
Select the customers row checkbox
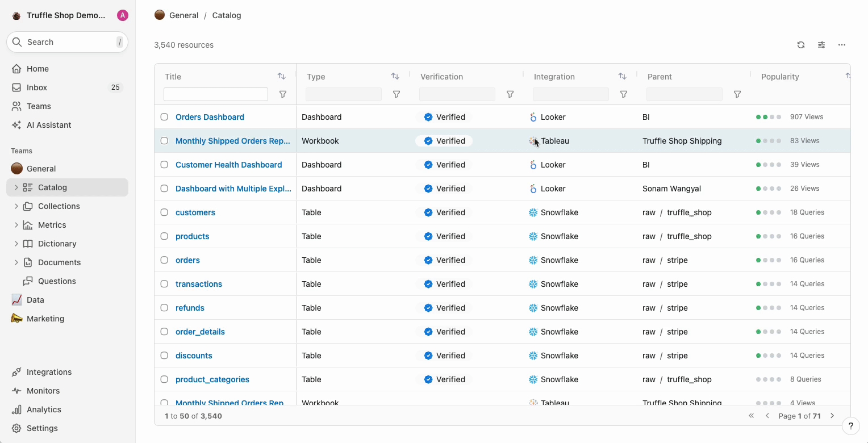164,212
